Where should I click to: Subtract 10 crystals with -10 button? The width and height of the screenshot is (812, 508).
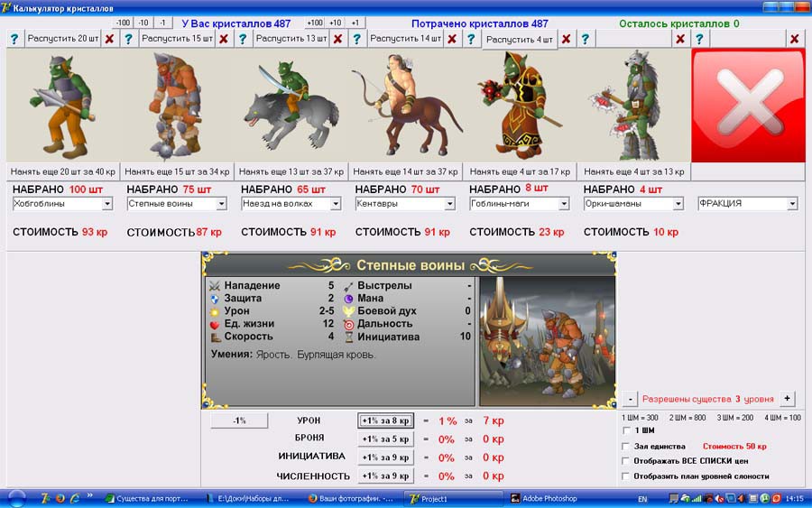pyautogui.click(x=143, y=23)
